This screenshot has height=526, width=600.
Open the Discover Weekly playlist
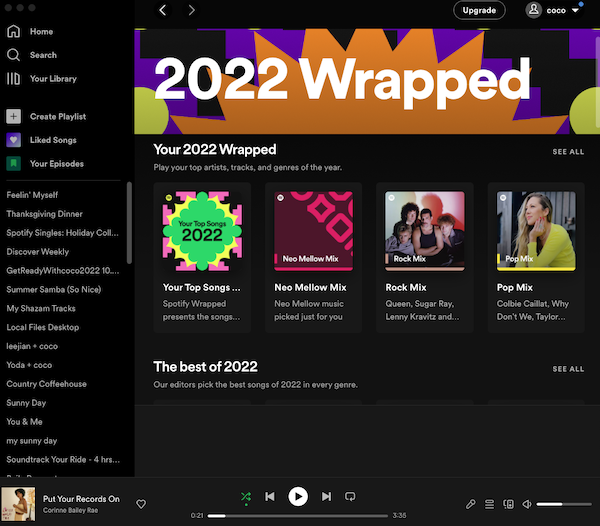38,252
